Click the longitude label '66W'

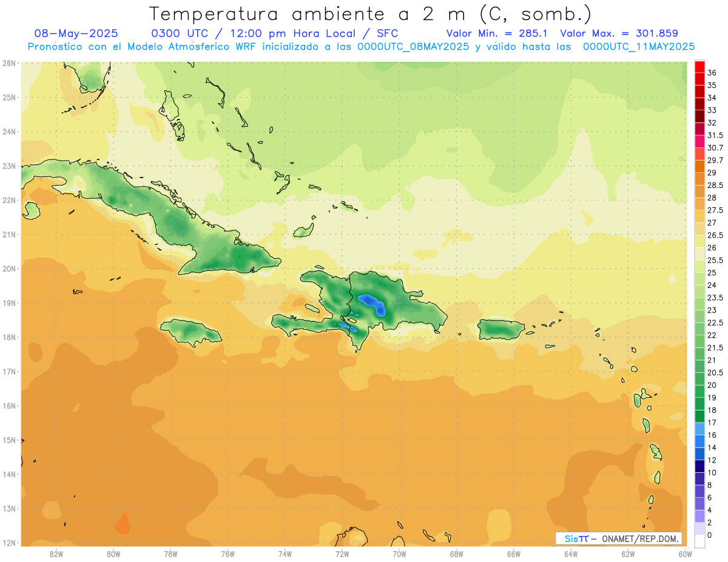[513, 554]
